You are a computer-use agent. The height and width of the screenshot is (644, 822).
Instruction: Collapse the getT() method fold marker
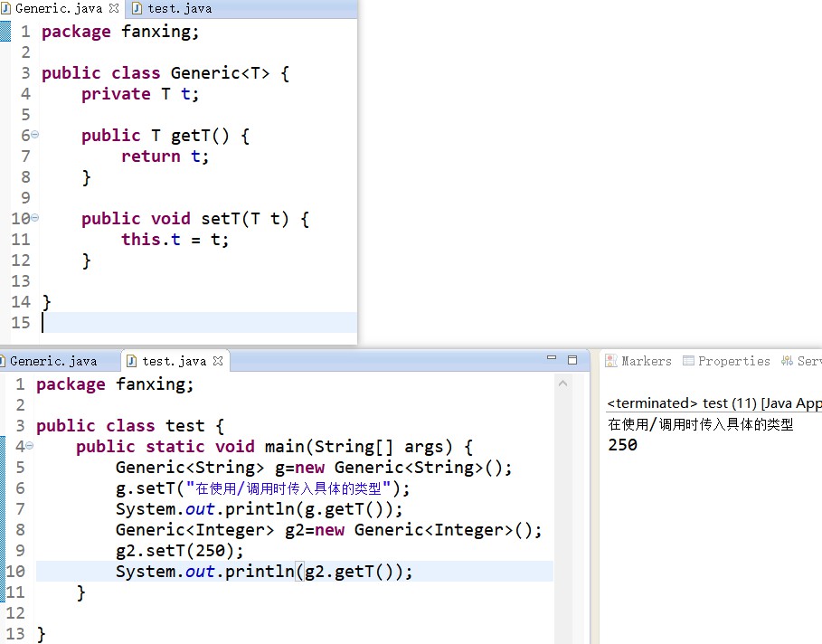pos(34,135)
